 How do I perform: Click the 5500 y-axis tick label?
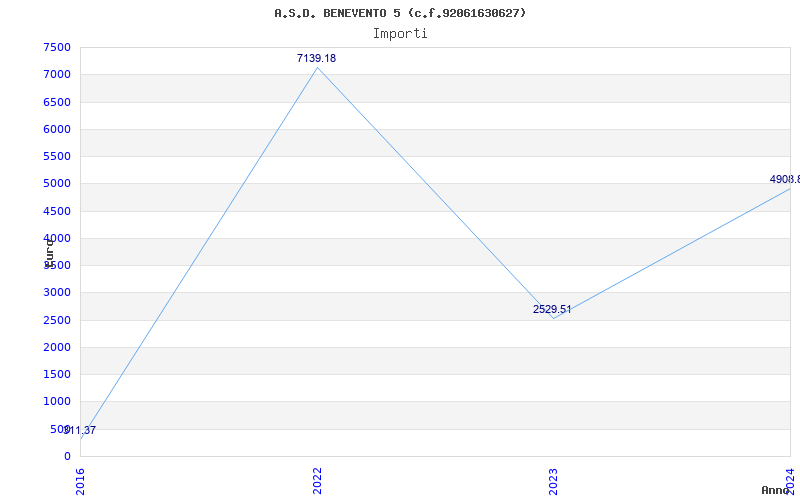57,156
